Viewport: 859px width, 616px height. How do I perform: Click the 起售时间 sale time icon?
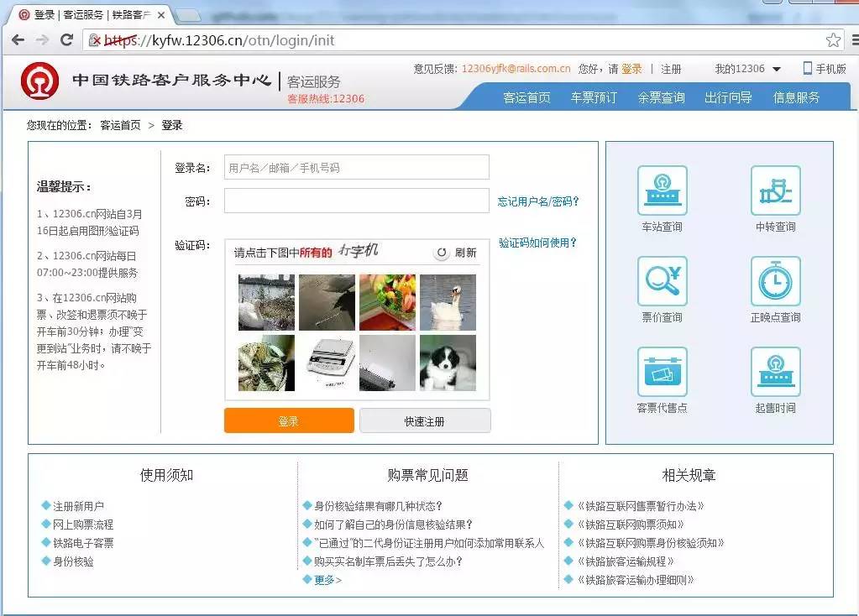(x=774, y=371)
